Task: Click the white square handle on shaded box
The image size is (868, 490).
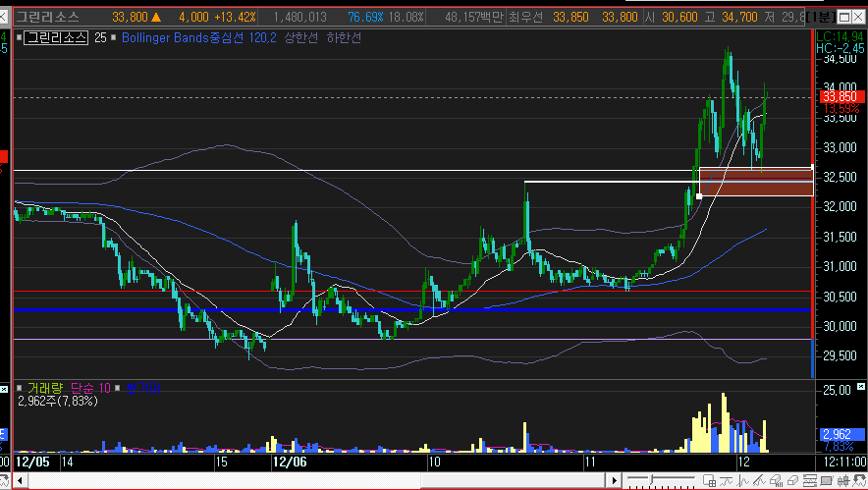Action: (699, 196)
